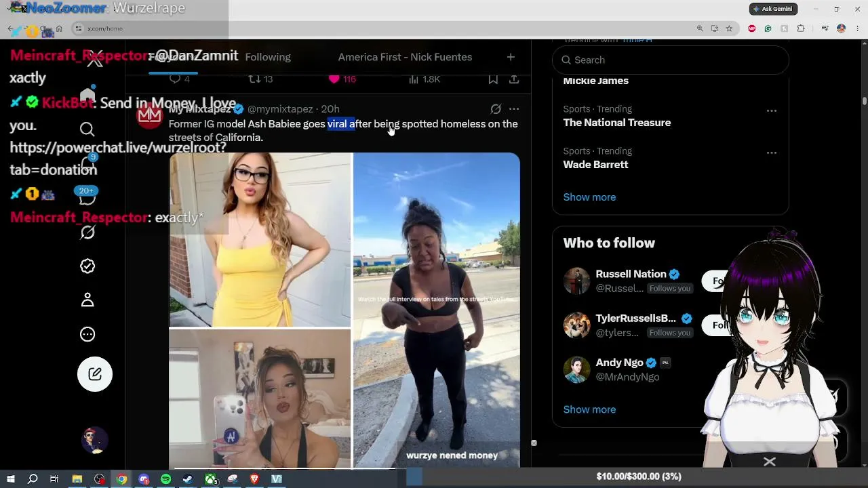Open yellow dress photo in post
The width and height of the screenshot is (868, 488).
coord(260,240)
